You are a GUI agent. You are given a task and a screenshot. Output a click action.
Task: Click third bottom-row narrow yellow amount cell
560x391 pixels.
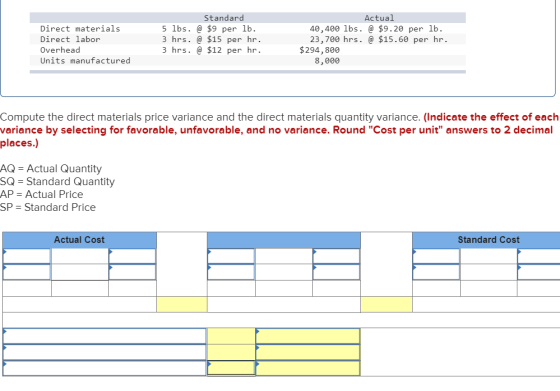[x=231, y=368]
